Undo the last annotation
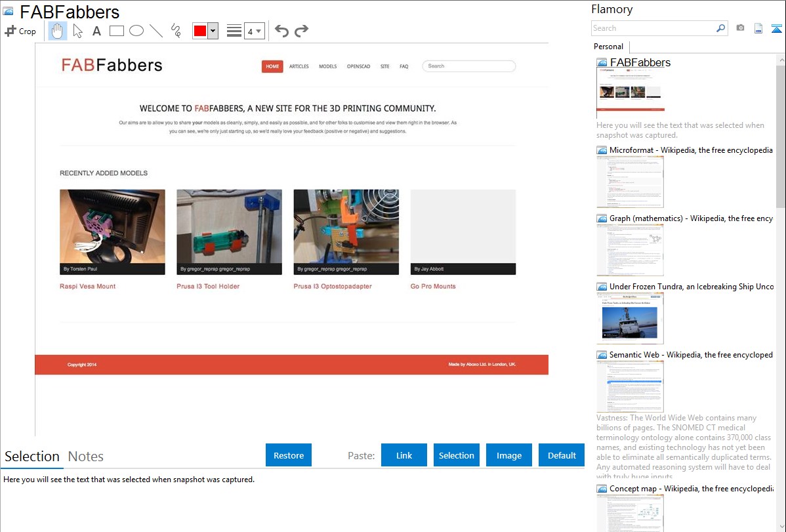 click(x=281, y=31)
